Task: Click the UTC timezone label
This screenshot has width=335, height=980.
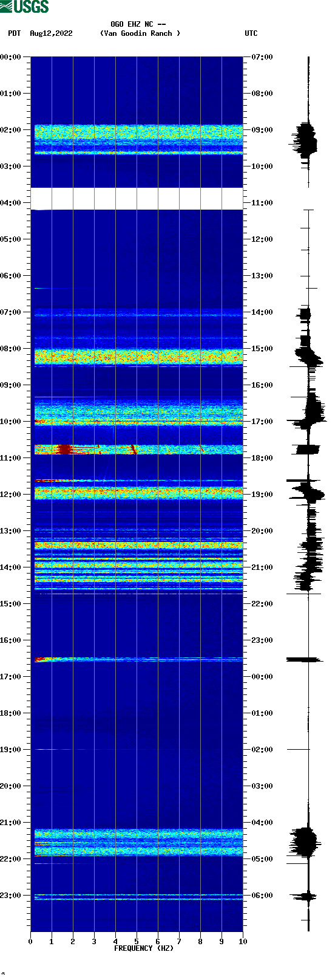Action: (x=251, y=33)
